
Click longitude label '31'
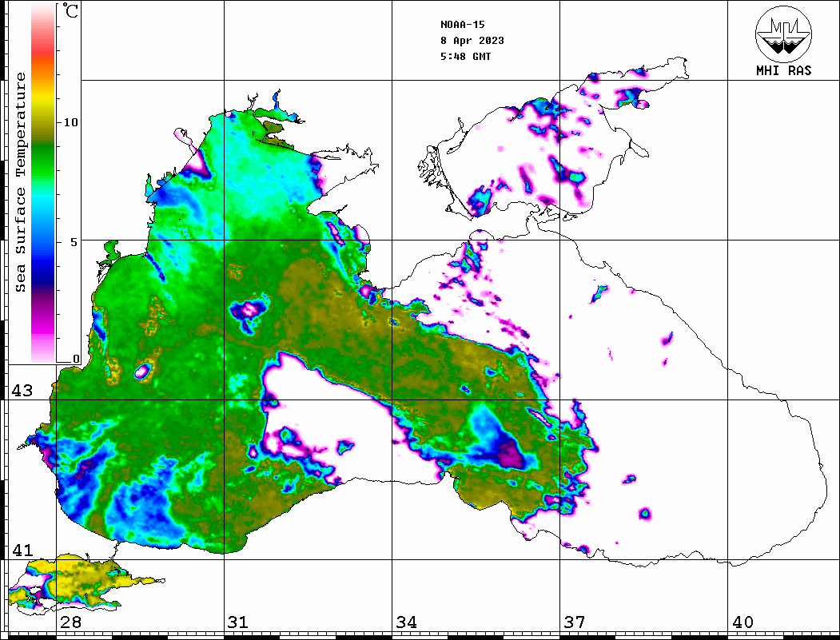coord(238,622)
